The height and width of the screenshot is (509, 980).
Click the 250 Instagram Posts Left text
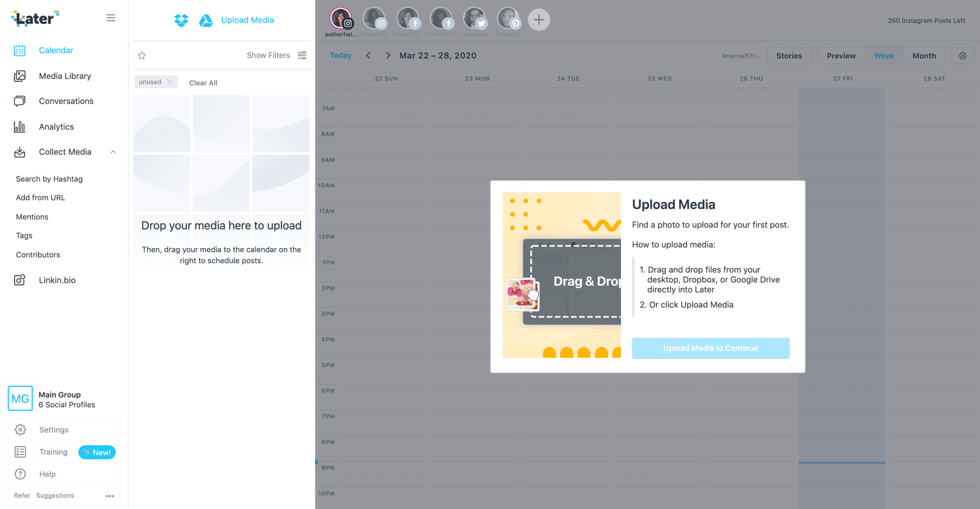(926, 20)
